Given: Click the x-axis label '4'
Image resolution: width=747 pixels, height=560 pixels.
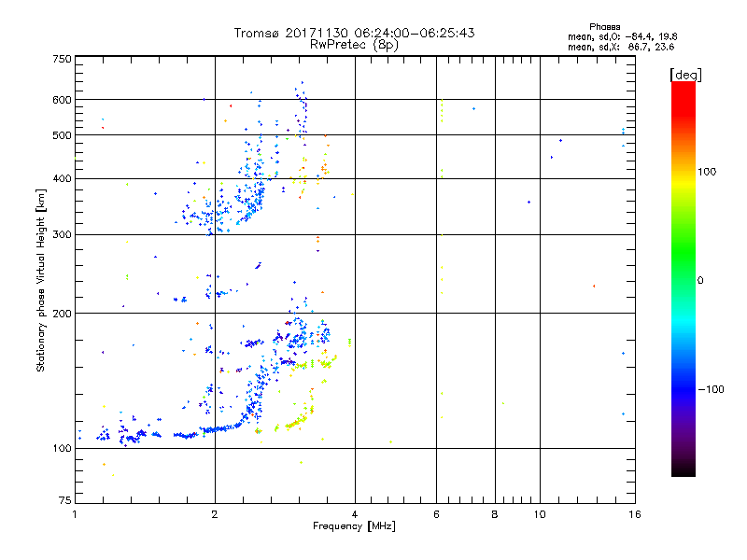Looking at the screenshot, I should point(355,514).
